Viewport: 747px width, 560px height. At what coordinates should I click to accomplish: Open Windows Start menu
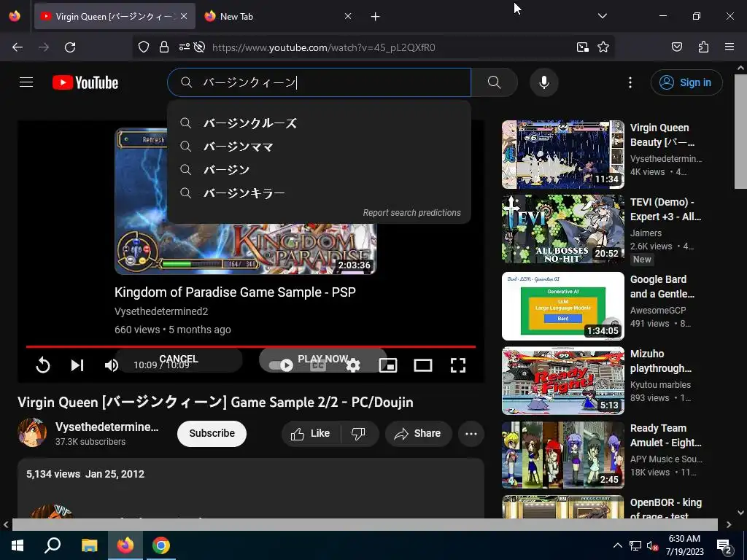pos(18,545)
